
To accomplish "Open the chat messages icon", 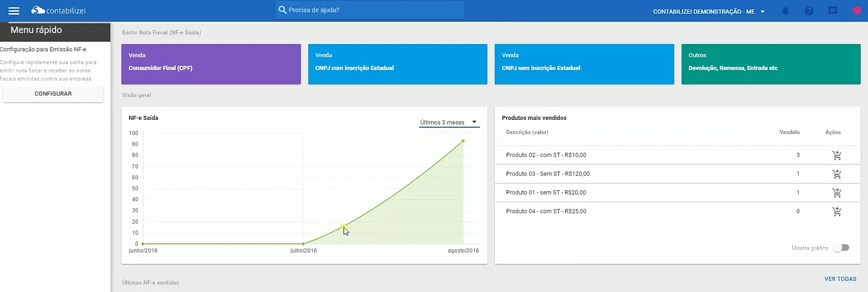I will click(833, 11).
